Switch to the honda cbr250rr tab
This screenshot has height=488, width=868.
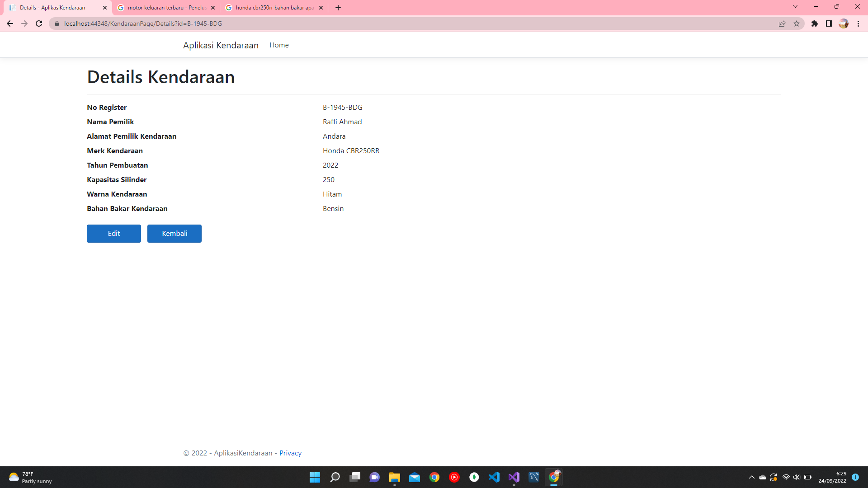click(271, 8)
